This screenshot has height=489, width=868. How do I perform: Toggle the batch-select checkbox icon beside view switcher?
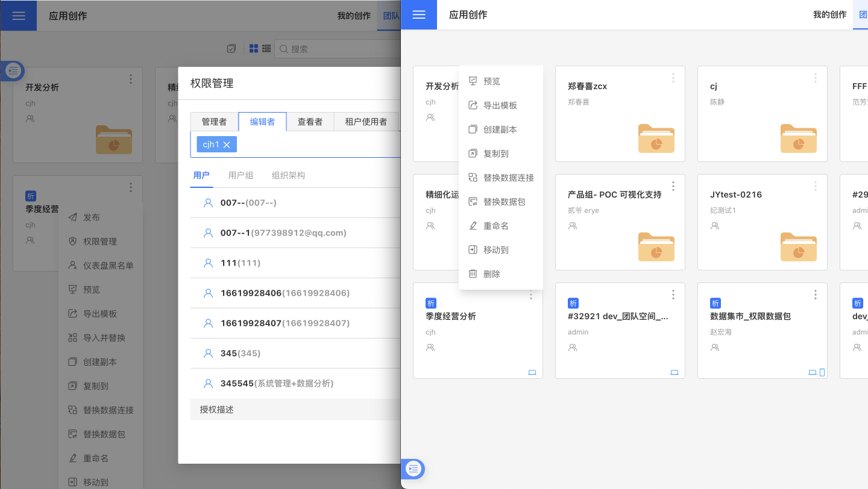click(231, 49)
